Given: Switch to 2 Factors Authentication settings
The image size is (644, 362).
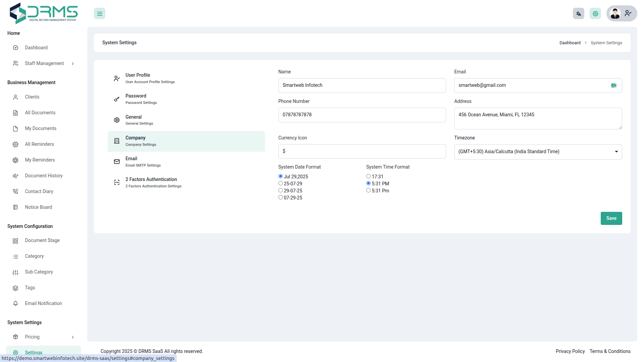Looking at the screenshot, I should tap(151, 182).
